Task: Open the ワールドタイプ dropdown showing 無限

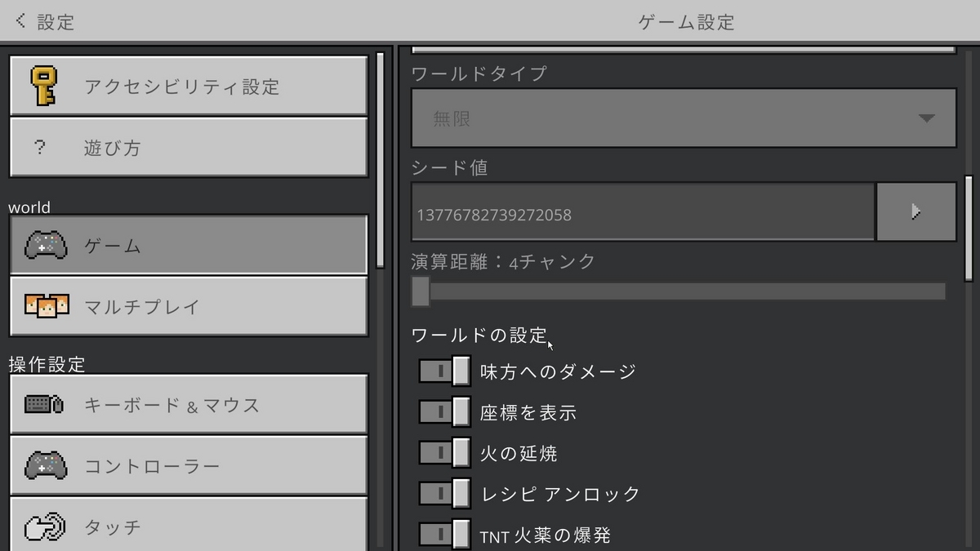Action: tap(684, 118)
